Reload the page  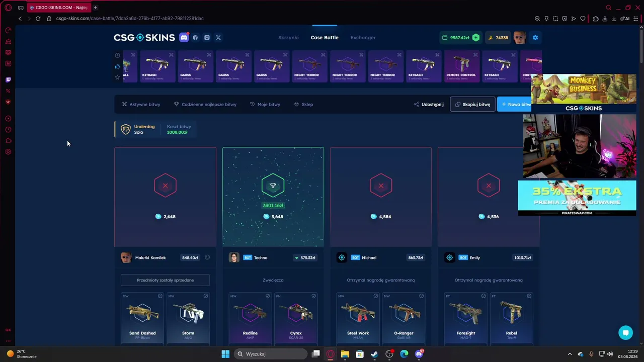tap(38, 19)
